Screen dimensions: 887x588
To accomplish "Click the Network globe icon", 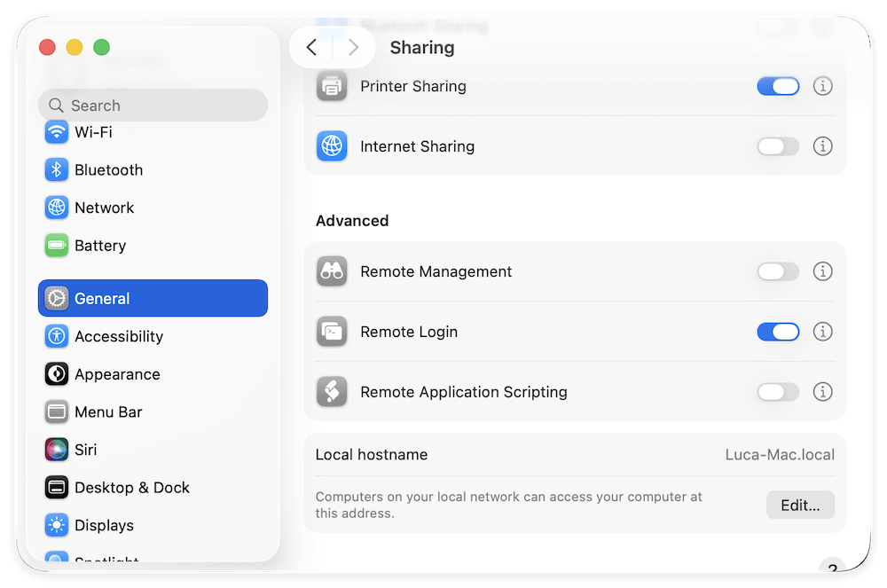I will pyautogui.click(x=56, y=208).
